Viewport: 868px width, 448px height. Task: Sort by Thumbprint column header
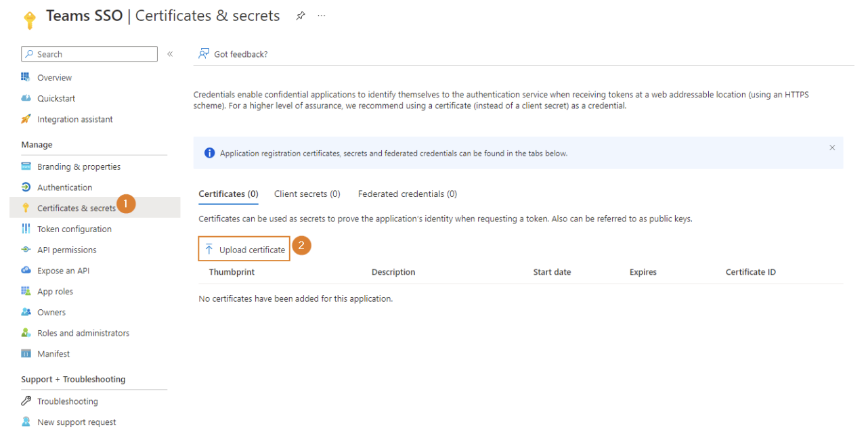232,272
